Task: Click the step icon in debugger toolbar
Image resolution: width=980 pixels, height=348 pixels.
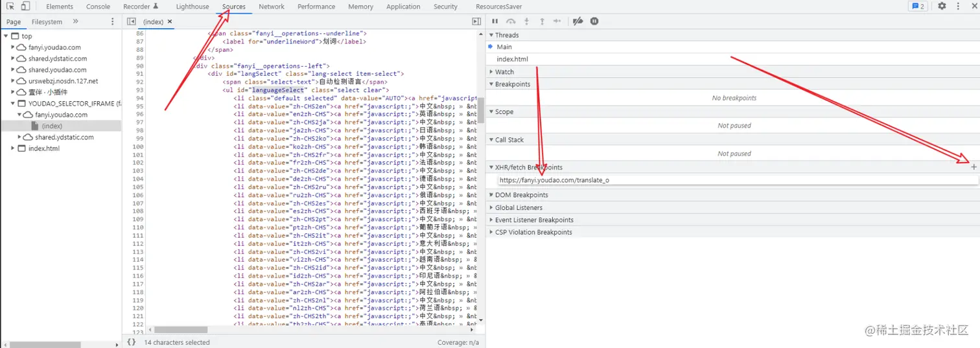Action: (x=557, y=21)
